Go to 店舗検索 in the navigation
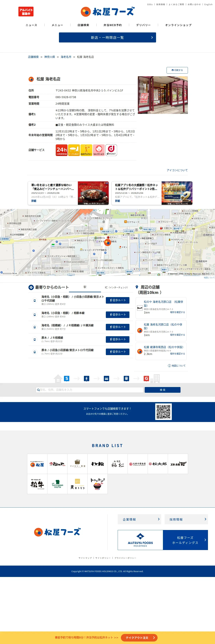Viewport: 215px width, 644px height. point(83,25)
